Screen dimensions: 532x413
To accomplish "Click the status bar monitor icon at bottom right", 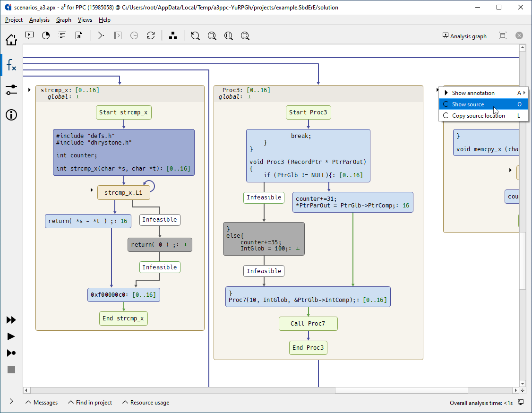I will (x=521, y=403).
